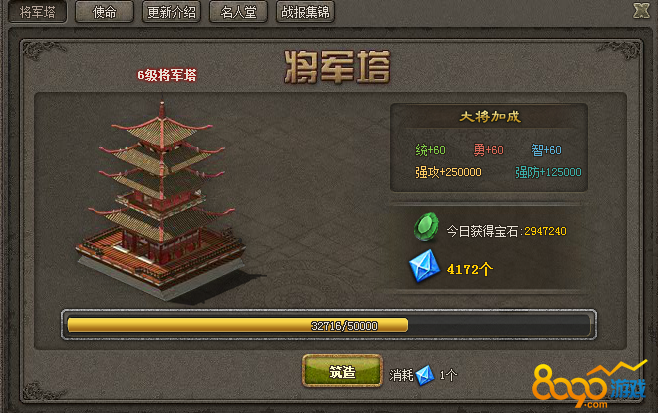This screenshot has height=413, width=658.
Task: Select the 6-level General Tower pagoda image
Action: (x=161, y=201)
